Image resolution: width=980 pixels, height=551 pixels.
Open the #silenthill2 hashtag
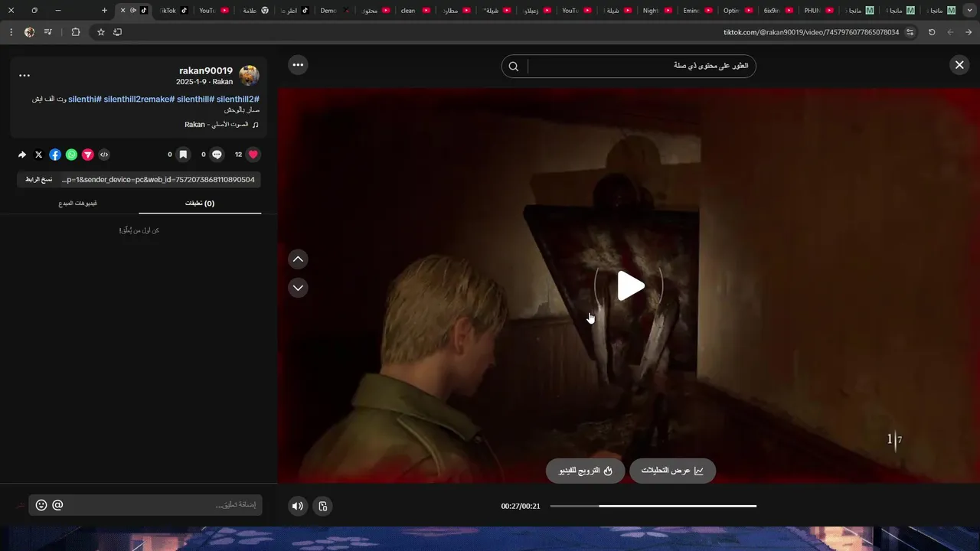pos(238,99)
